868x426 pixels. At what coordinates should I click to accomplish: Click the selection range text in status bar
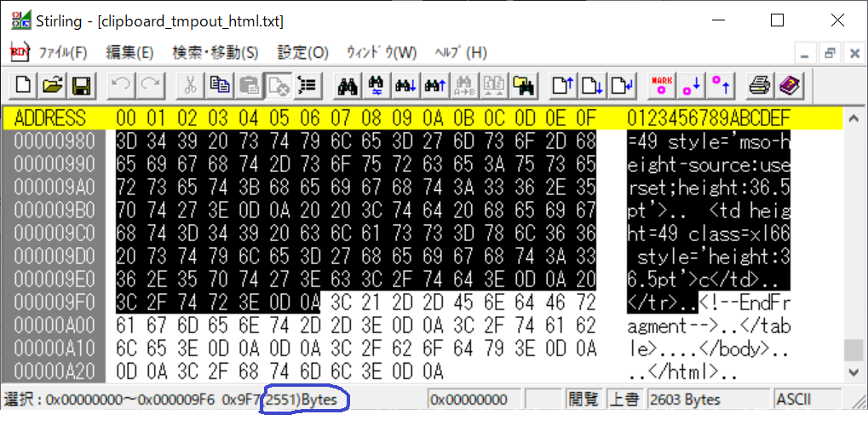pyautogui.click(x=170, y=400)
